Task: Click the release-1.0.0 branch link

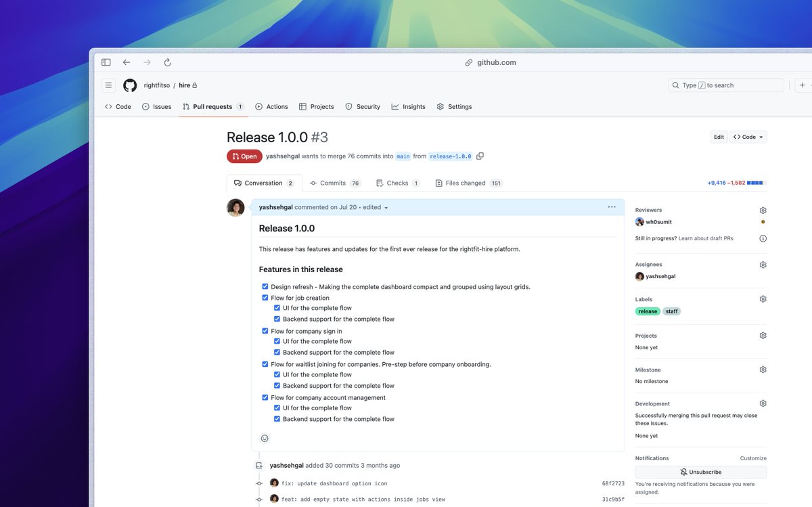Action: coord(451,156)
